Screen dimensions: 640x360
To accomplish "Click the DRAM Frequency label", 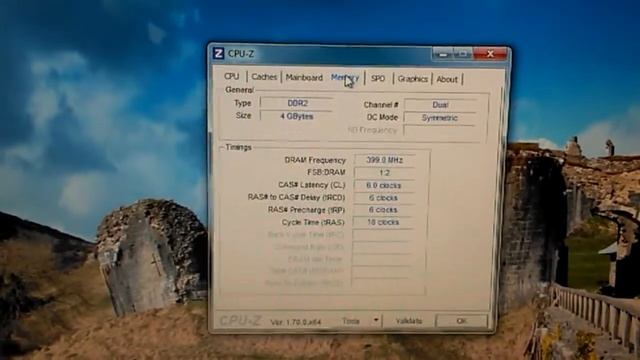I will coord(315,160).
